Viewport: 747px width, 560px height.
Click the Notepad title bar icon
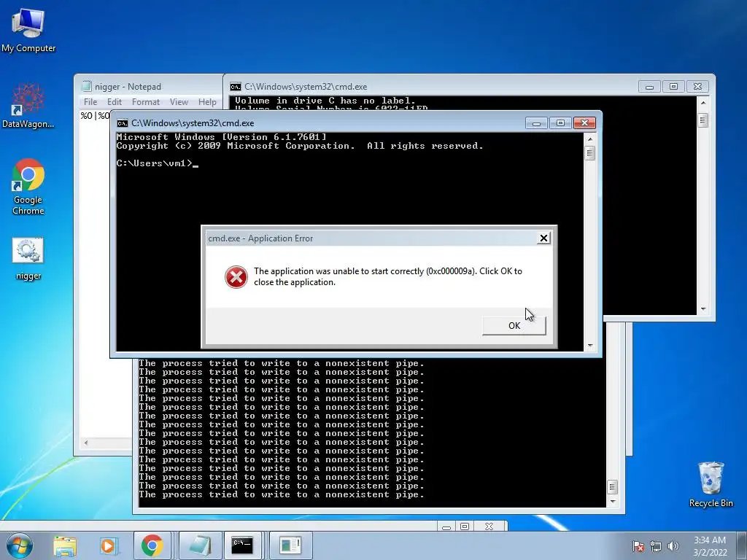click(87, 86)
